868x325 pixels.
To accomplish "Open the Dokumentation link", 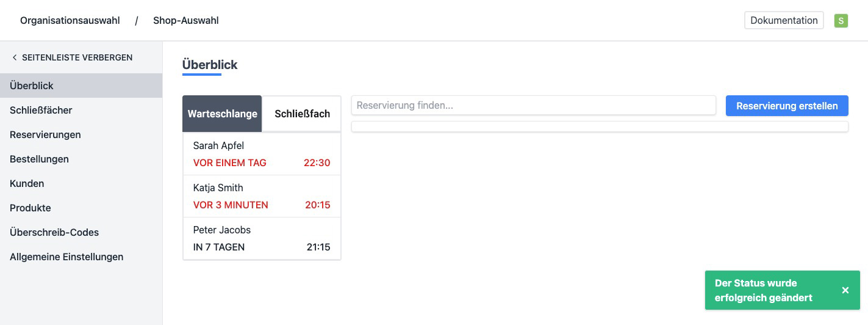I will pos(784,20).
